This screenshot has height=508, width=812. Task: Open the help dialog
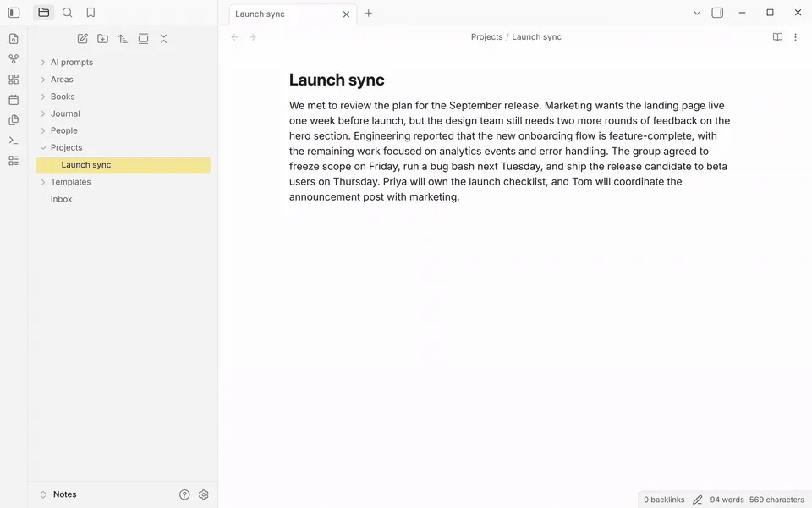click(184, 494)
